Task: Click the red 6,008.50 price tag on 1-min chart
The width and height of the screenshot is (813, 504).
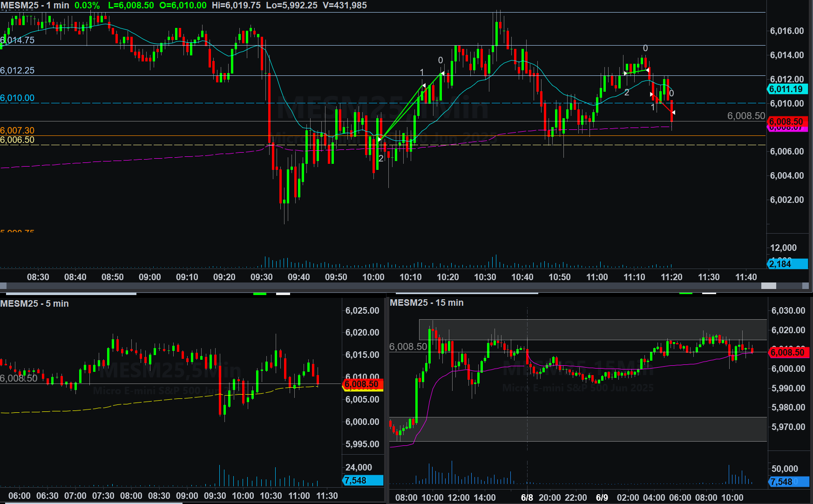Action: pyautogui.click(x=786, y=121)
